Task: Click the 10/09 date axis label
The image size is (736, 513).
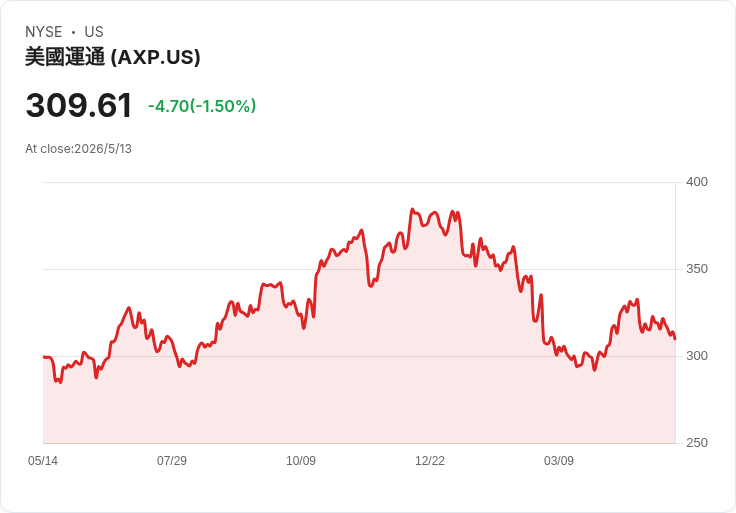Action: [x=301, y=460]
